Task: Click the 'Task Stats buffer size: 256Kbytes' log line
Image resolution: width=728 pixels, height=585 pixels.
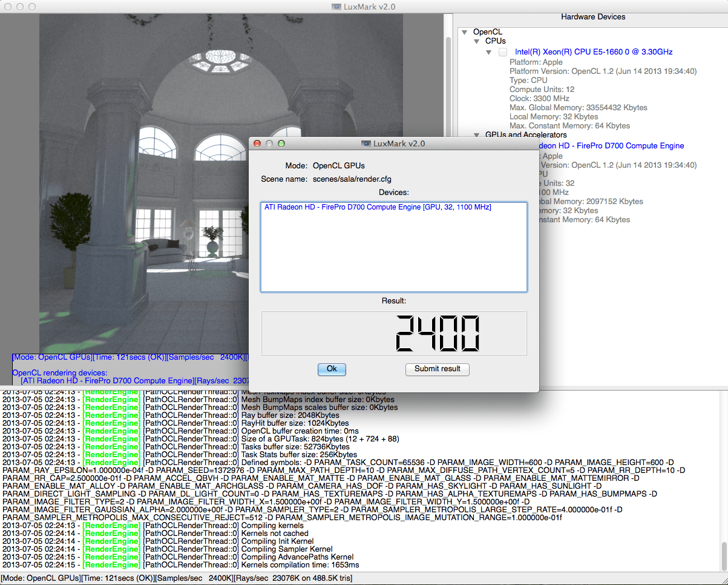Action: pyautogui.click(x=180, y=455)
